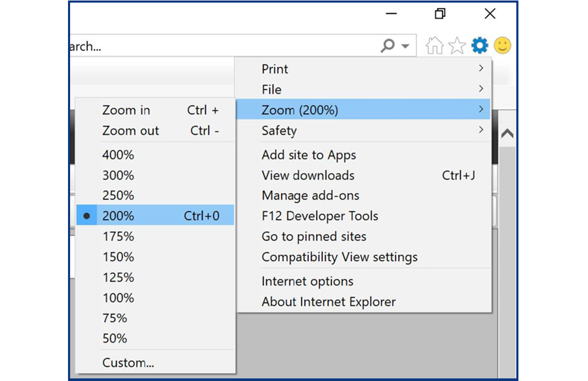Screen dimensions: 588x381
Task: Set zoom to 50%
Action: (155, 338)
